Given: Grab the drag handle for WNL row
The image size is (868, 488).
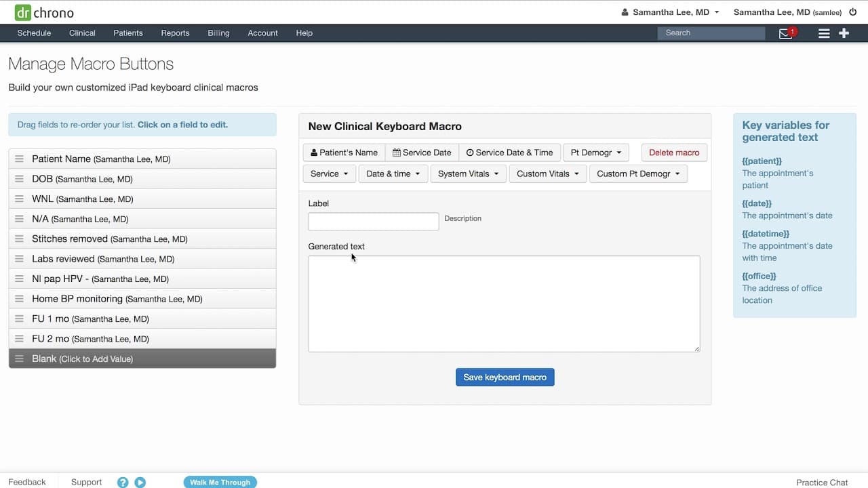Looking at the screenshot, I should coord(19,199).
